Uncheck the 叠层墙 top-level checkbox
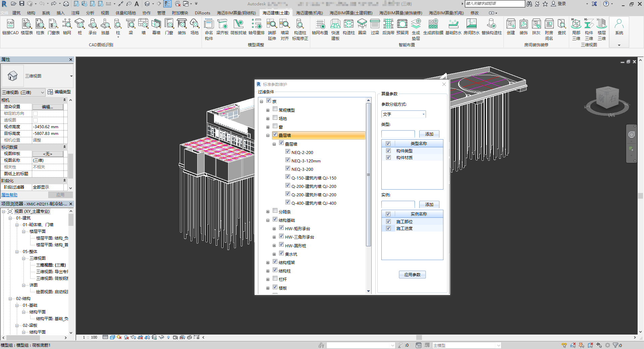The height and width of the screenshot is (349, 644). click(275, 134)
